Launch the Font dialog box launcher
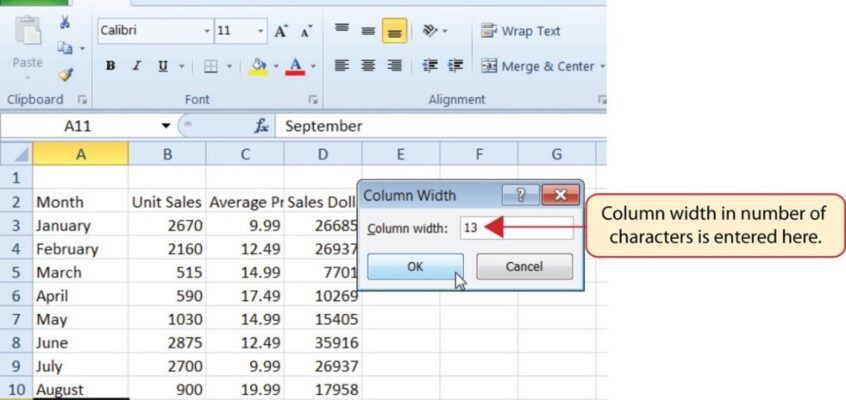Screen dimensions: 846x400 click(x=312, y=100)
